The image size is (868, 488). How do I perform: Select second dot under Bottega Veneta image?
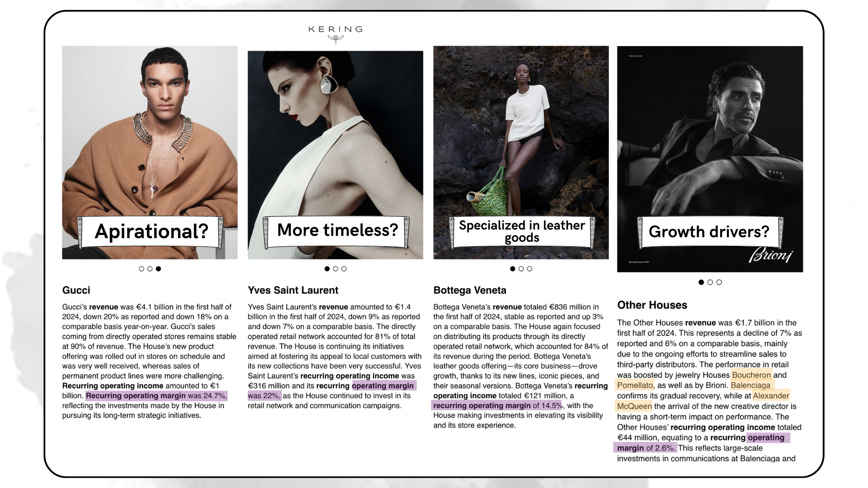coord(521,269)
